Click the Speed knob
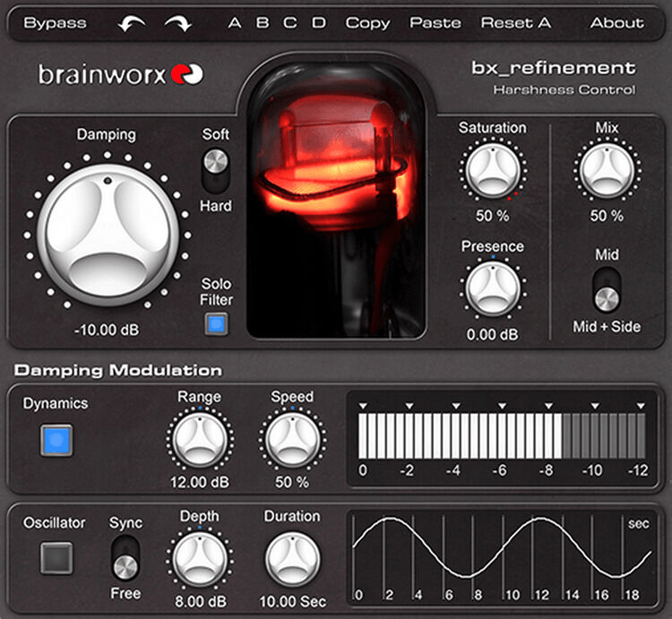 click(x=292, y=440)
